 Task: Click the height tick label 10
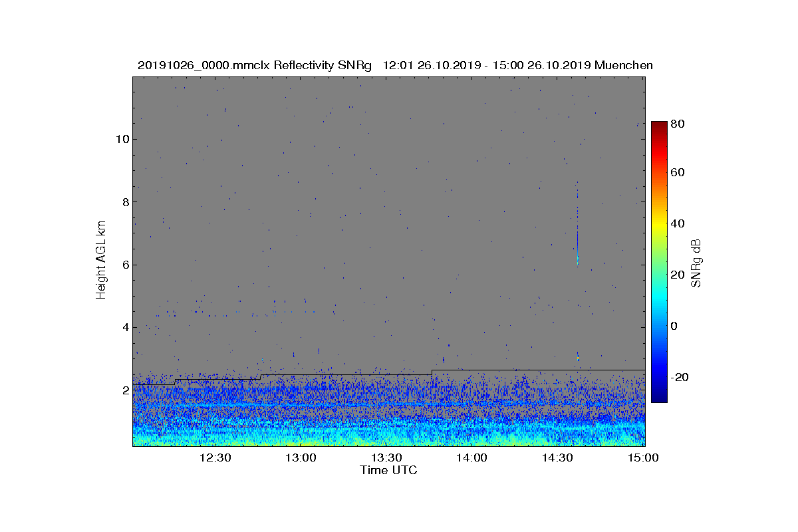[122, 139]
